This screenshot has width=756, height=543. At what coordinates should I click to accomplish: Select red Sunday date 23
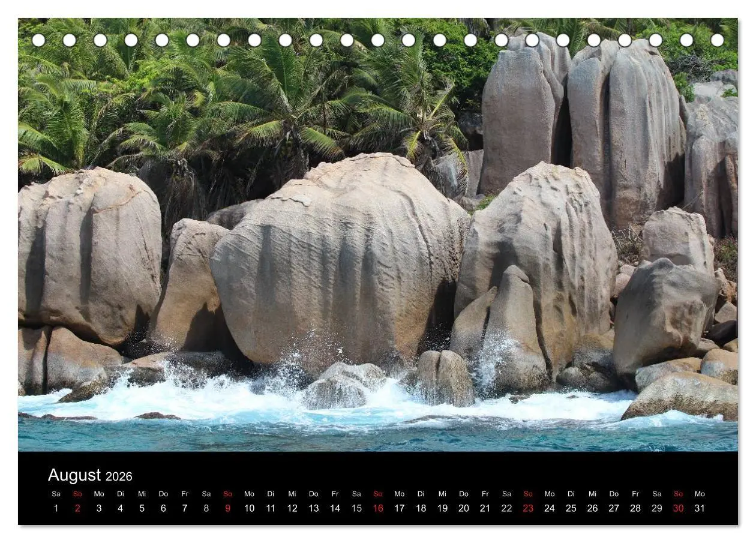pyautogui.click(x=528, y=508)
